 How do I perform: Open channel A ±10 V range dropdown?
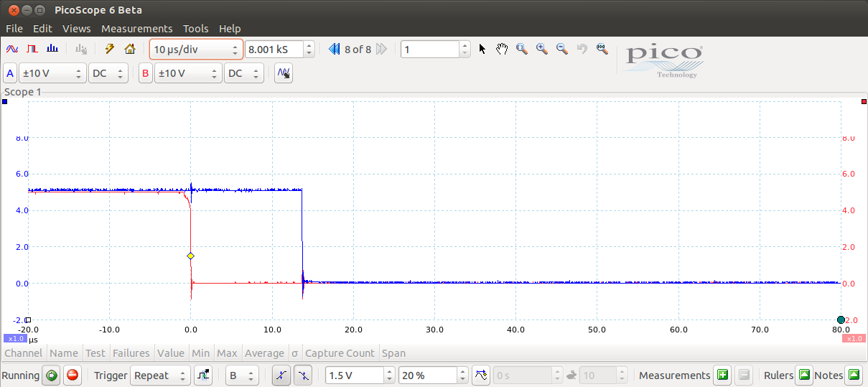tap(52, 73)
